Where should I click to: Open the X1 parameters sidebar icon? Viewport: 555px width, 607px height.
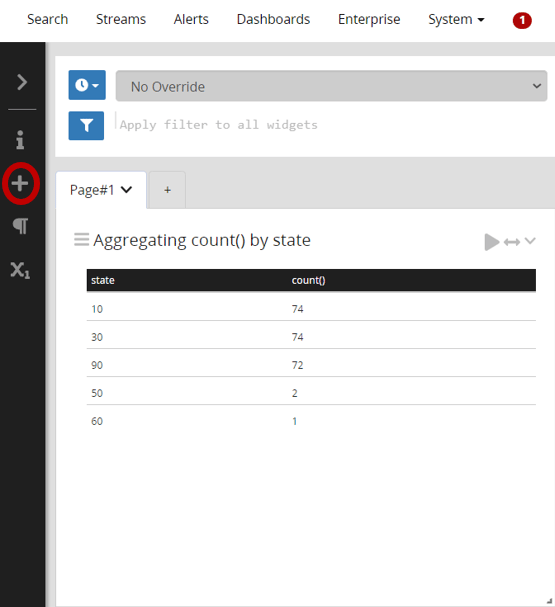pyautogui.click(x=20, y=270)
